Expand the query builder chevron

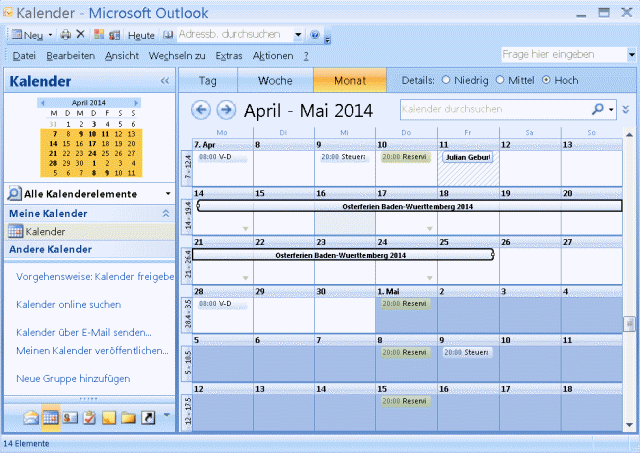pyautogui.click(x=626, y=109)
